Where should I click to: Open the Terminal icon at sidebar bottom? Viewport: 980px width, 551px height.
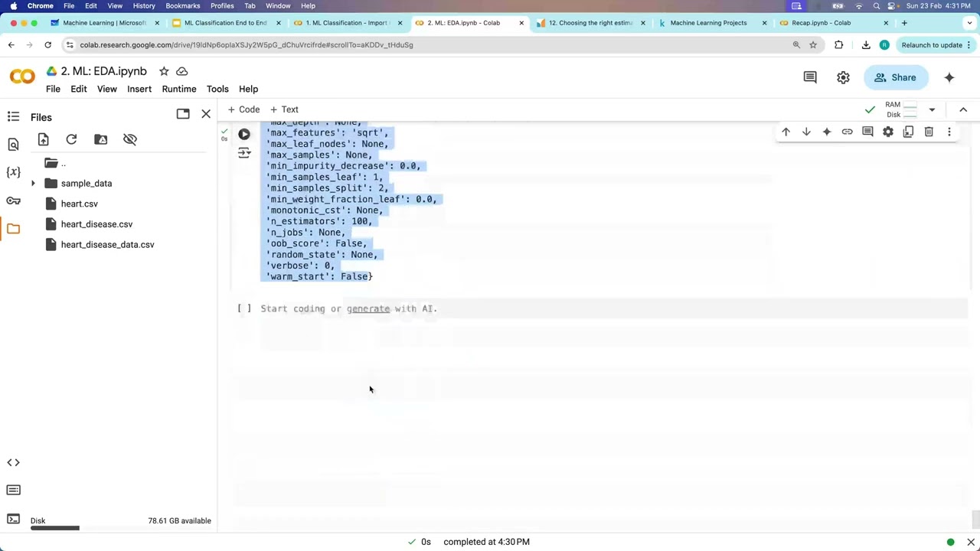(x=13, y=519)
